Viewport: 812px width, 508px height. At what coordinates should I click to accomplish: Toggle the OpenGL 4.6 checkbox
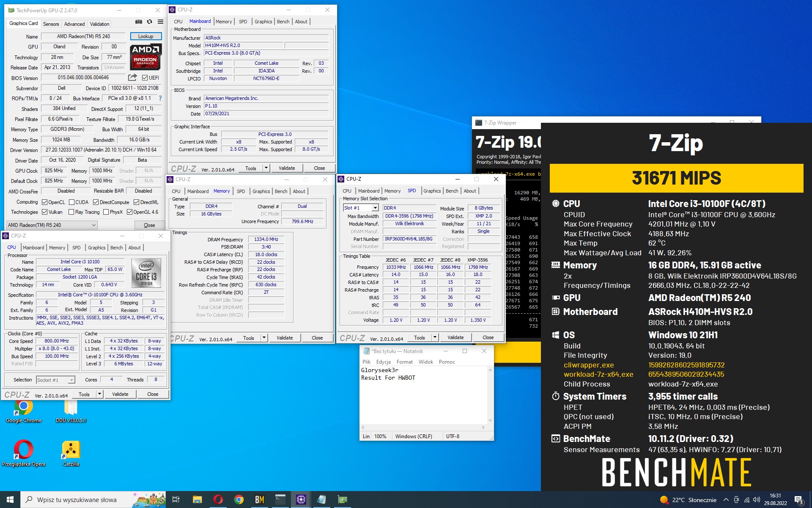pyautogui.click(x=129, y=212)
